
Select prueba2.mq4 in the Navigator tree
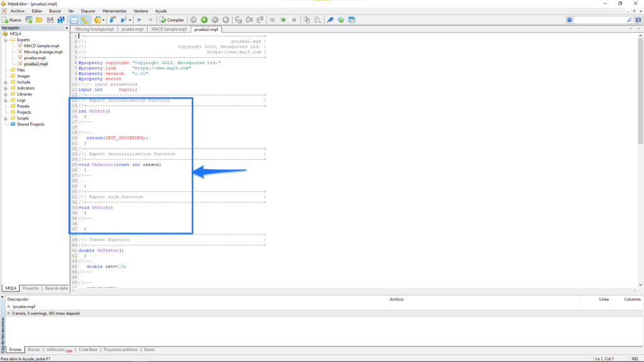click(35, 64)
